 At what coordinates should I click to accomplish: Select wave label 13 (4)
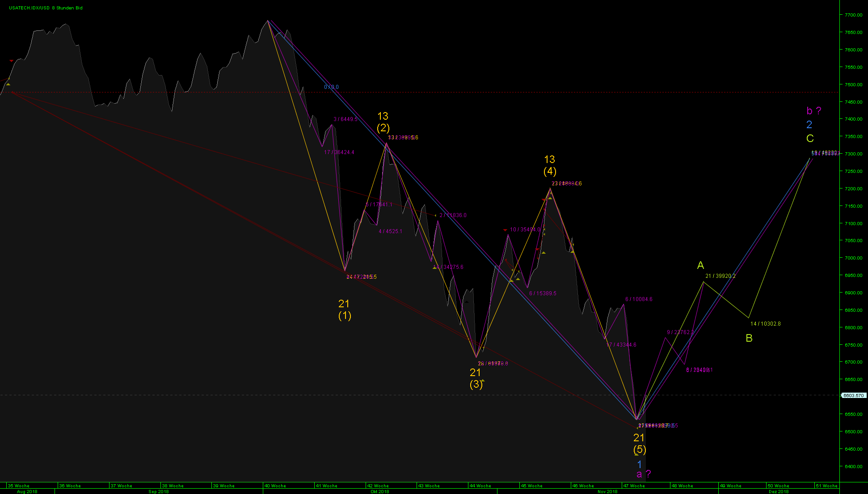(x=549, y=165)
